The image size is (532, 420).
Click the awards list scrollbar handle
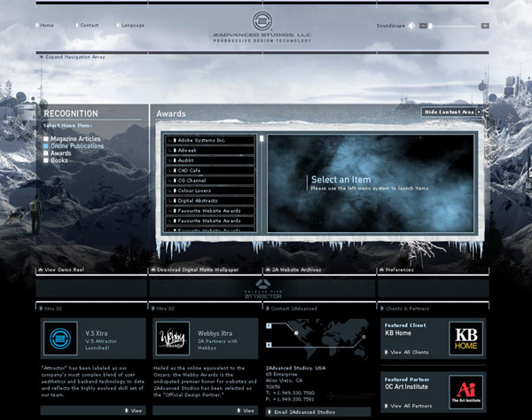point(262,138)
